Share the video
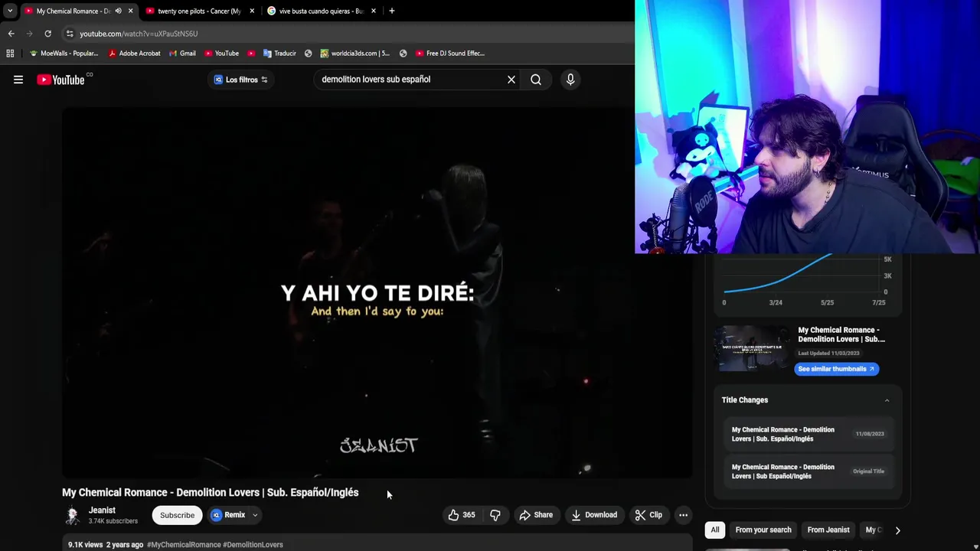Screen dimensions: 980x551 click(x=536, y=515)
